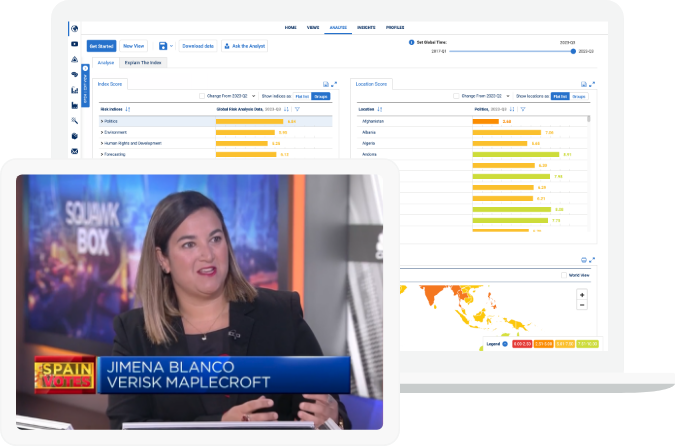Image resolution: width=675 pixels, height=446 pixels.
Task: Sort the Global Risk Analysis Data column
Action: click(286, 109)
